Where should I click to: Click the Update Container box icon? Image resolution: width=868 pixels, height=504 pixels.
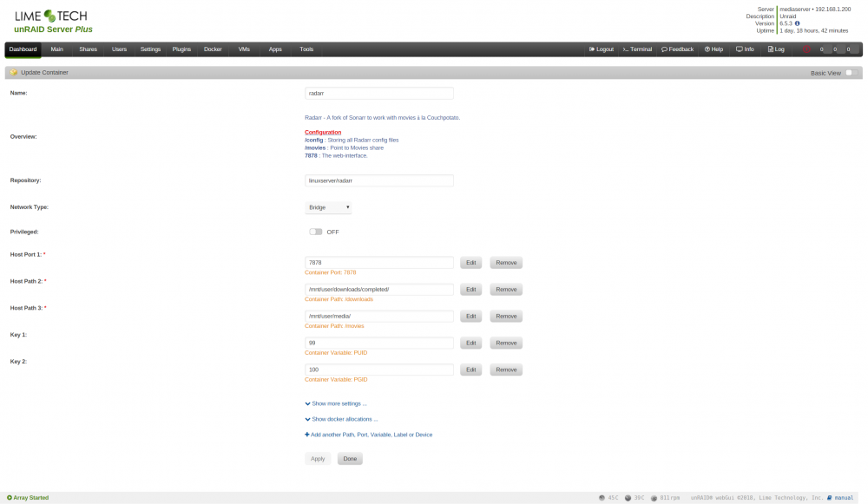[x=14, y=73]
